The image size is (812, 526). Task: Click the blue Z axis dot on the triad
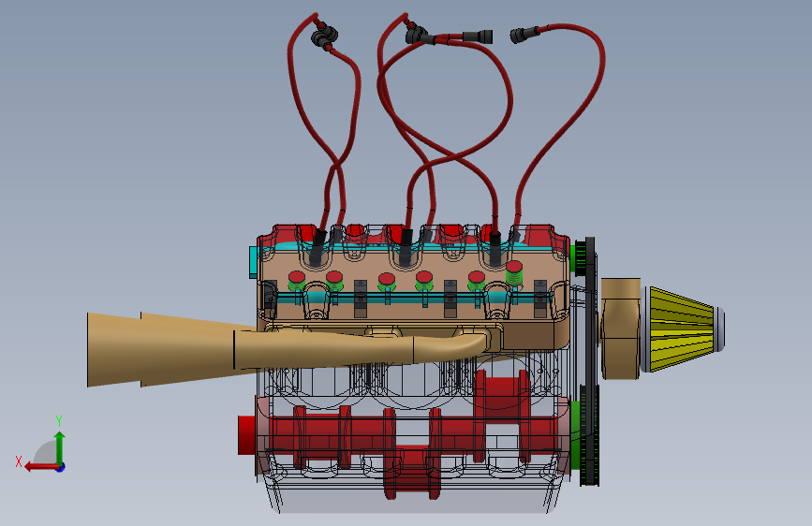coord(61,467)
